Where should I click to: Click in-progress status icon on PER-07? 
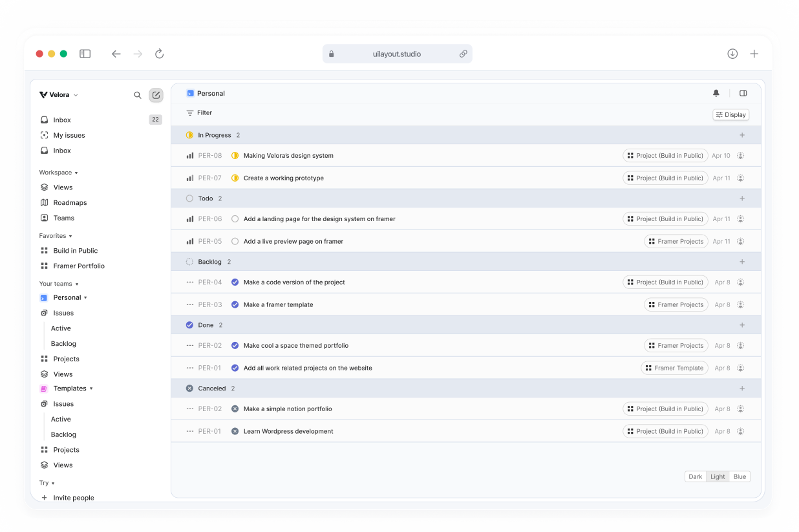(235, 178)
